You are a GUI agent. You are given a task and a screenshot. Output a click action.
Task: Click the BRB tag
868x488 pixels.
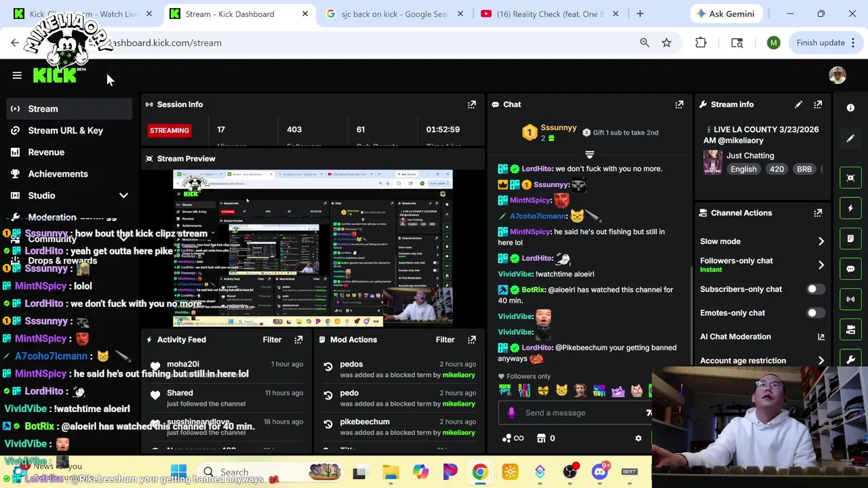pos(804,169)
